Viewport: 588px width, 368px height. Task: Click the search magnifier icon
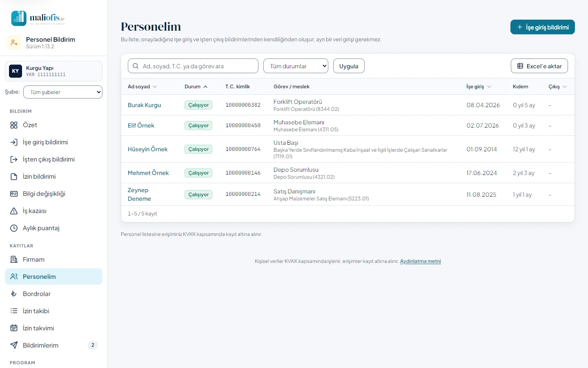pyautogui.click(x=136, y=66)
